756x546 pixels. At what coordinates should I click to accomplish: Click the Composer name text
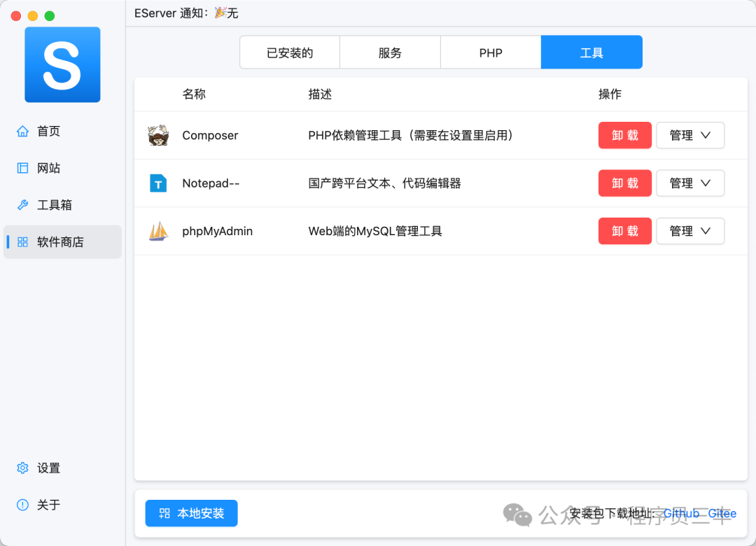pyautogui.click(x=210, y=135)
